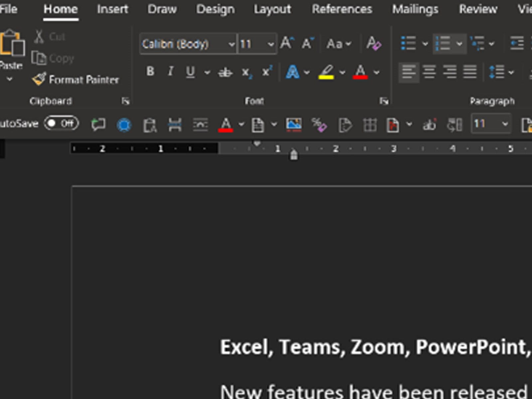The width and height of the screenshot is (532, 399).
Task: Expand the font size dropdown in ribbon
Action: click(x=271, y=44)
